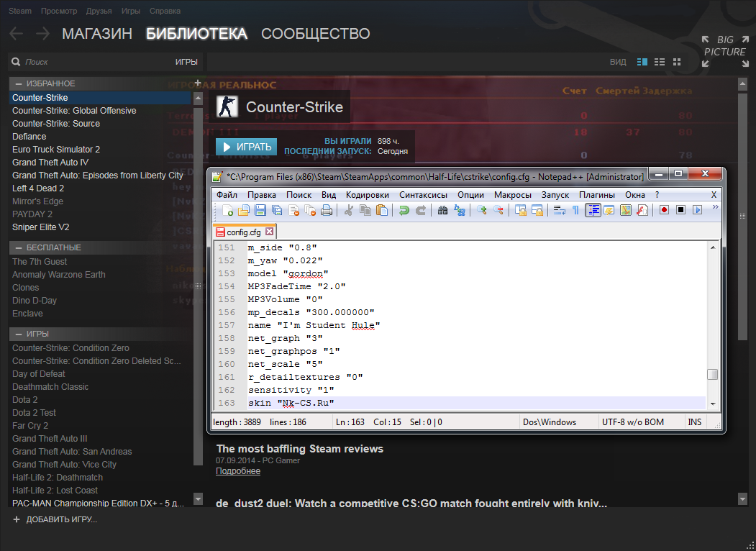Go back with the Steam back arrow
This screenshot has width=756, height=551.
17,33
